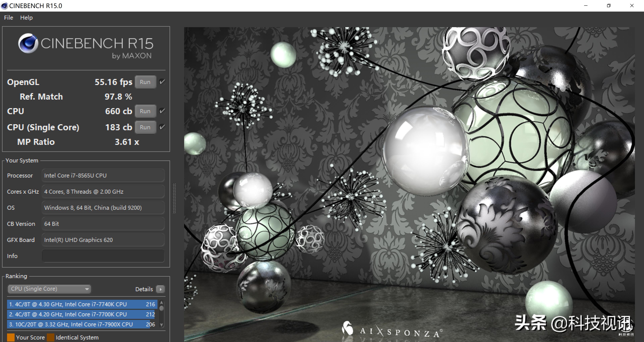Viewport: 644px width, 342px height.
Task: Click the ranking list scrollbar thumb
Action: point(162,308)
